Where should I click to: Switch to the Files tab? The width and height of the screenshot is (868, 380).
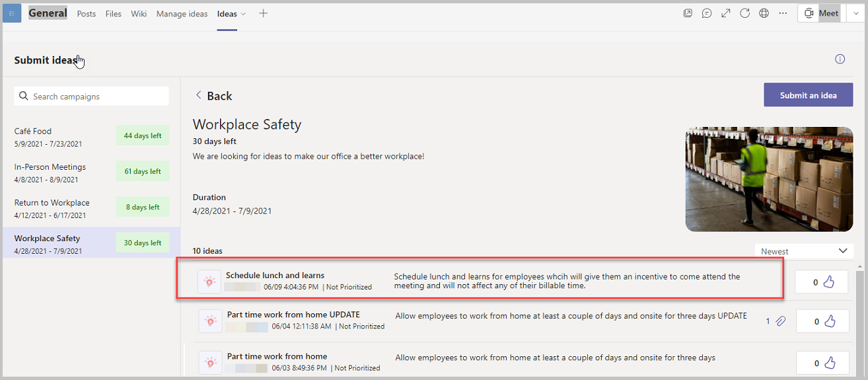point(114,14)
